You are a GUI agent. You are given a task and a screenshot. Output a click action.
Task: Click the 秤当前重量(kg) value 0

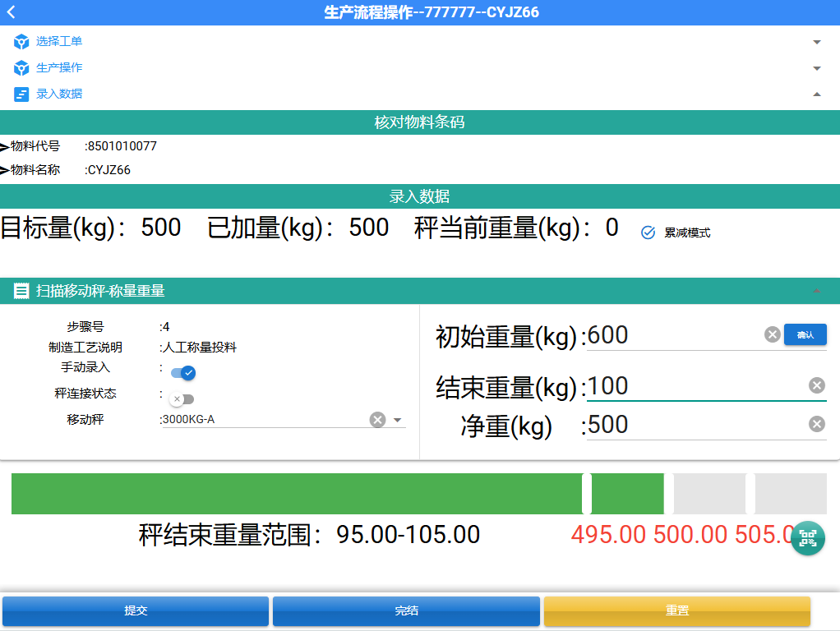pos(612,228)
